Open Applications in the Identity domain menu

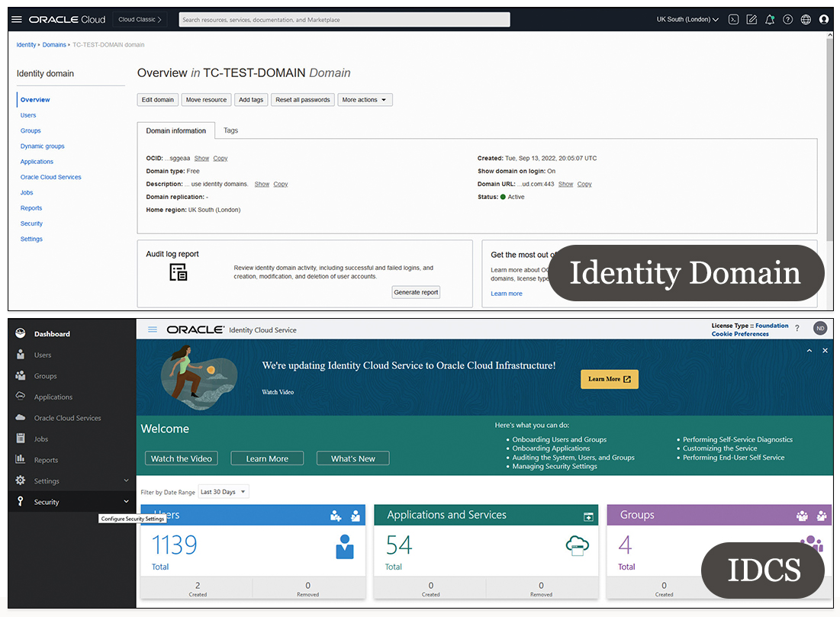(37, 161)
